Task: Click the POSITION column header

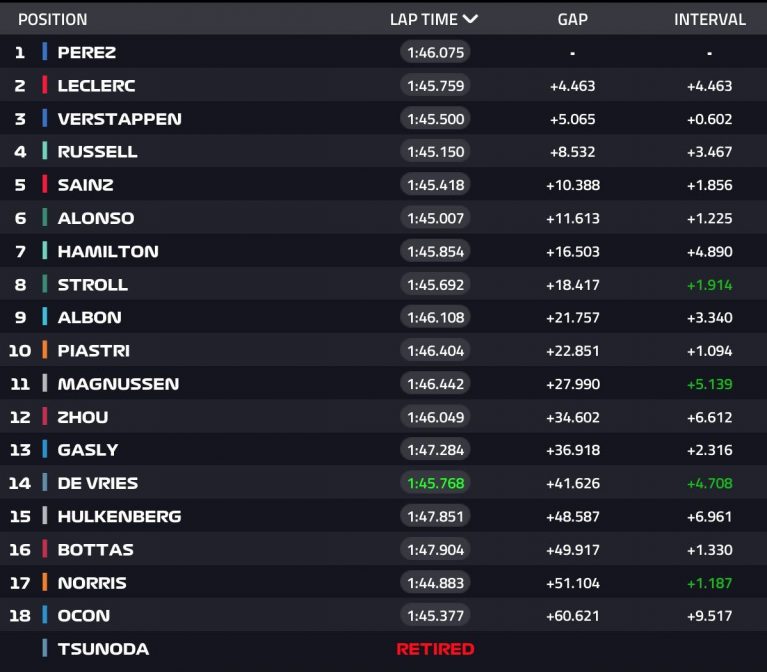Action: coord(53,20)
